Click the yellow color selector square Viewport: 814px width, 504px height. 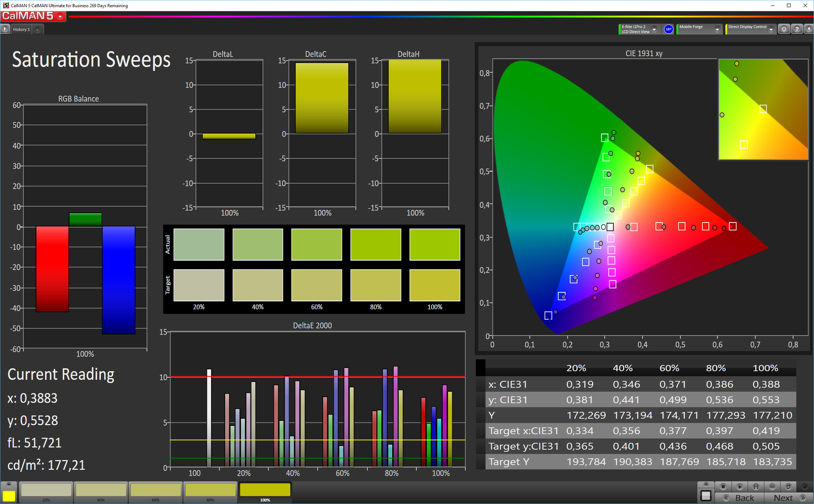point(9,496)
